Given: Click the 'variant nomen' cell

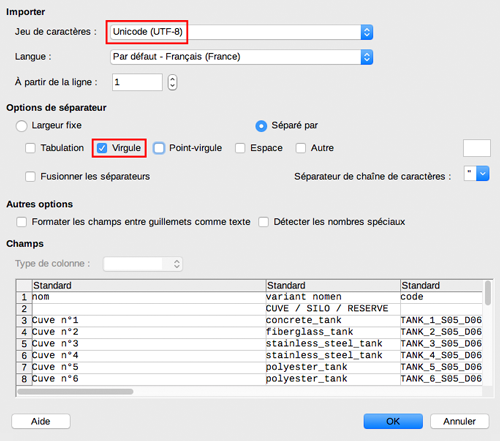Looking at the screenshot, I should point(333,297).
